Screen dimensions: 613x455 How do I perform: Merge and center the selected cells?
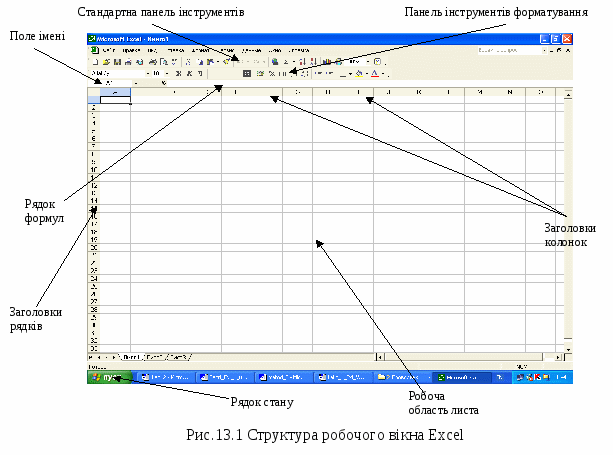pos(247,73)
